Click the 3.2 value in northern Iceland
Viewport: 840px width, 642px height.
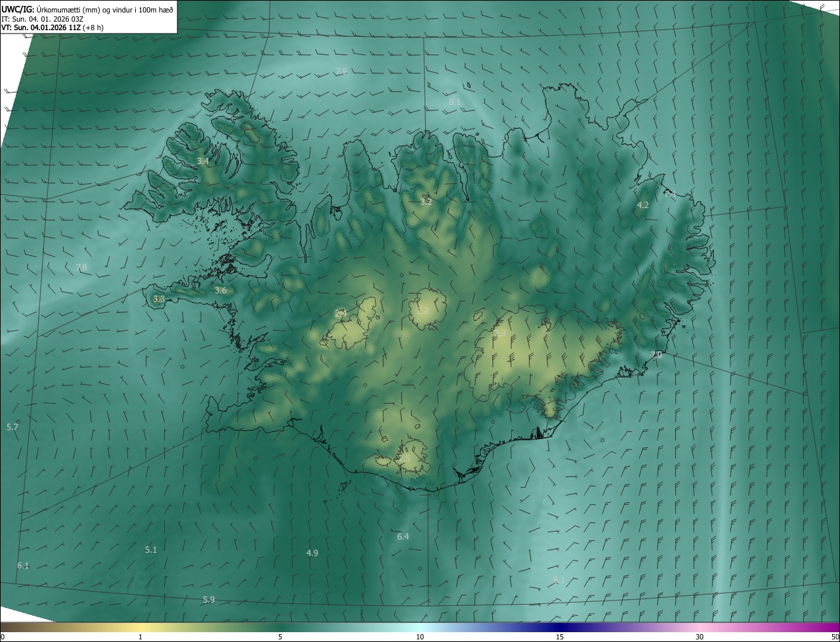[x=426, y=202]
